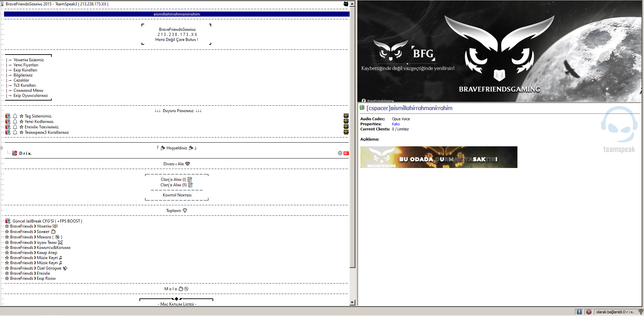
Task: Select the Command Menu channel
Action: coord(28,90)
